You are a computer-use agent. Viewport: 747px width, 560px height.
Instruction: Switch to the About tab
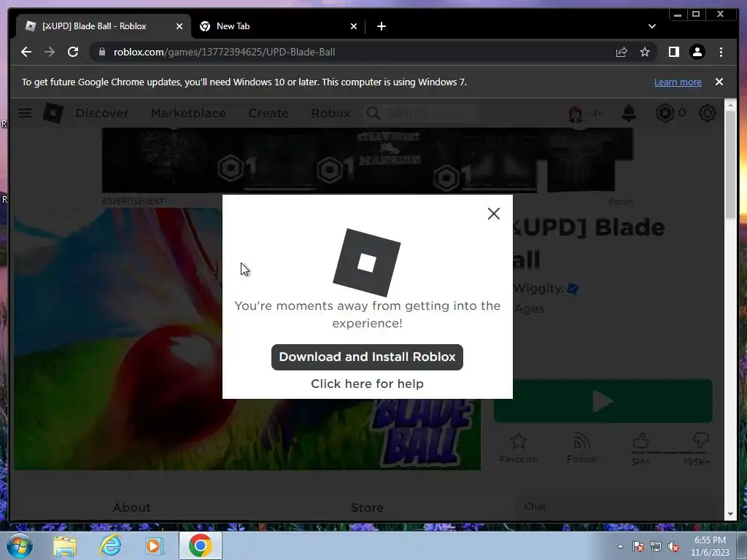pos(131,507)
